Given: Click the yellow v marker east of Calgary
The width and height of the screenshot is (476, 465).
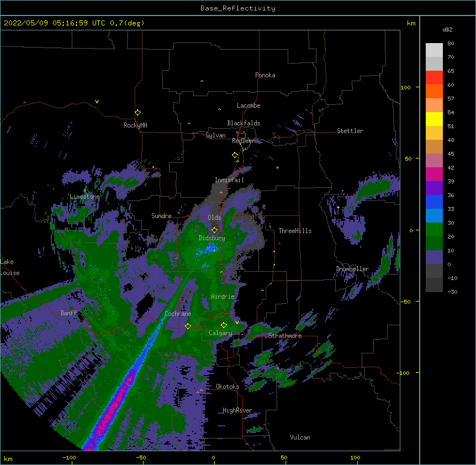Looking at the screenshot, I should (237, 323).
